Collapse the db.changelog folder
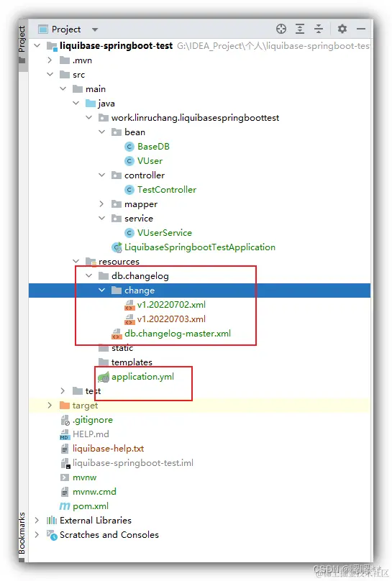 click(x=89, y=275)
